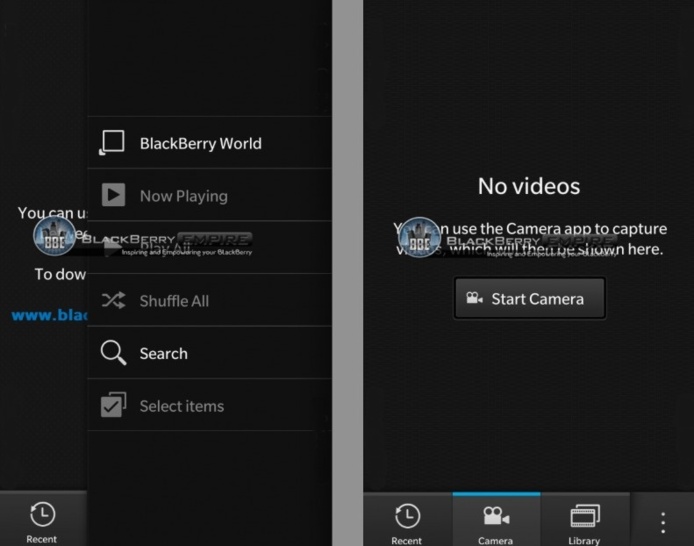The image size is (694, 546).
Task: Select the Library tab label
Action: click(584, 540)
